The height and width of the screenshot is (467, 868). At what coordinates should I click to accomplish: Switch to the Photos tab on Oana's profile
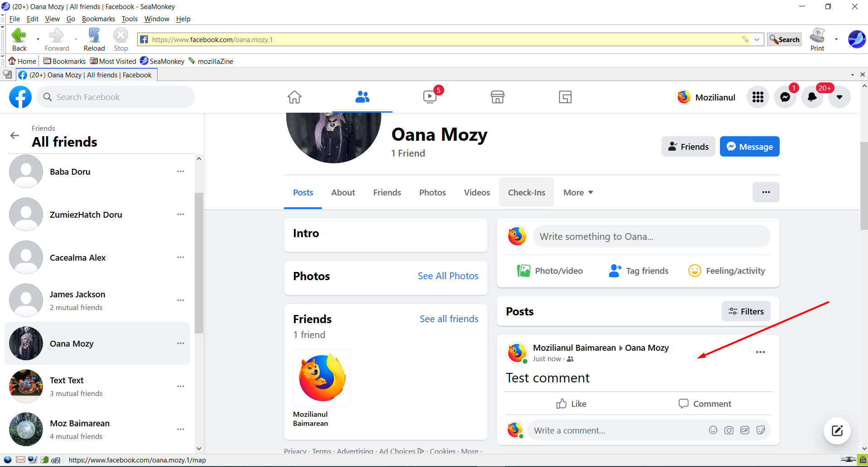[x=432, y=192]
